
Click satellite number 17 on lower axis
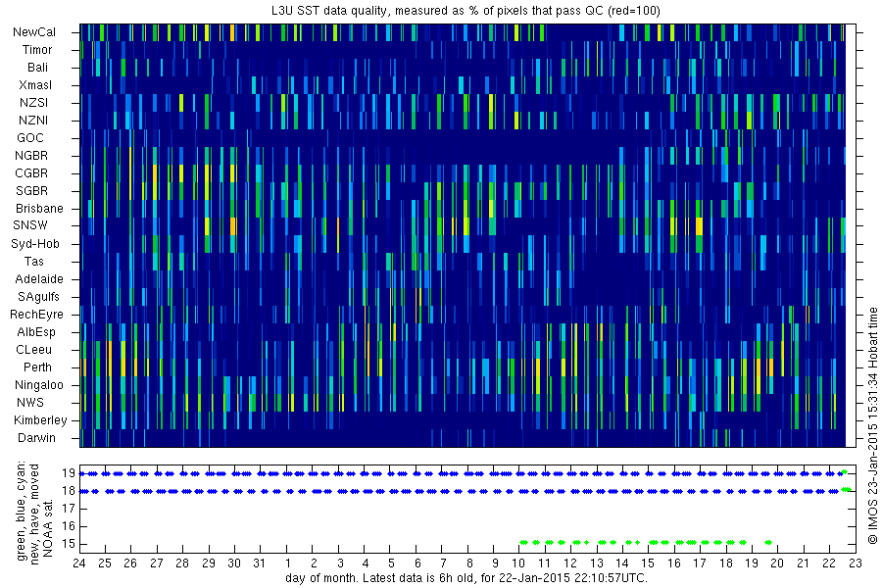69,509
